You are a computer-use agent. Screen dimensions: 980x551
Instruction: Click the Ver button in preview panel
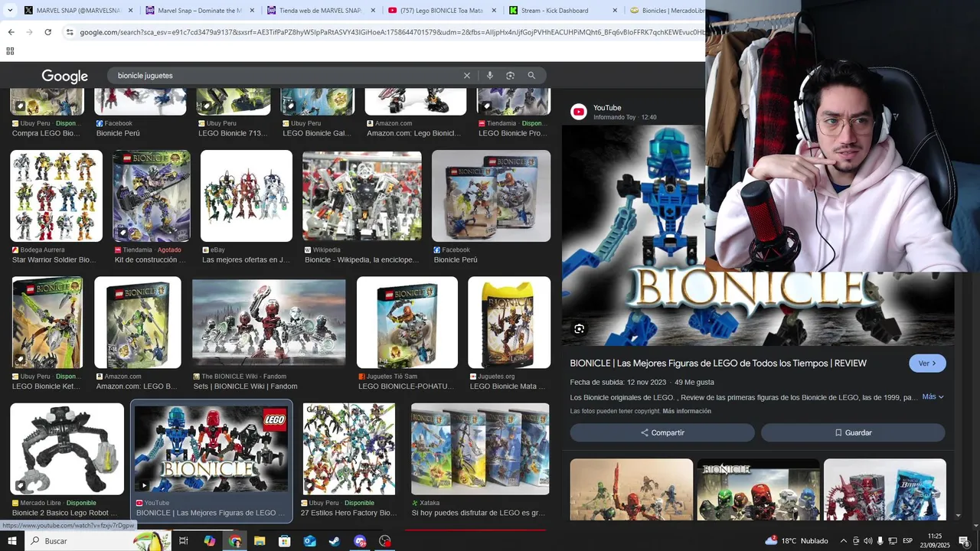point(927,364)
